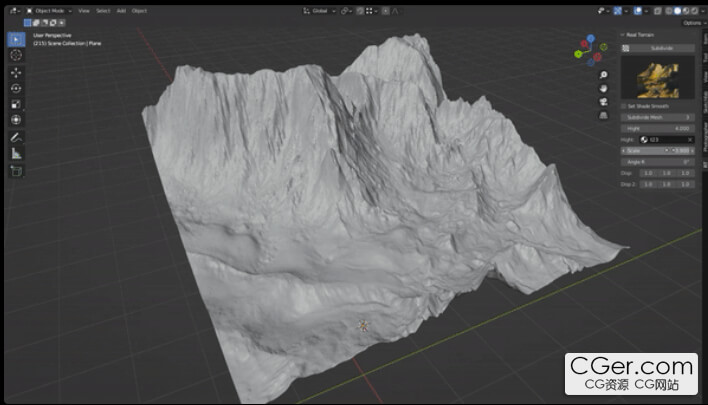
Task: Open the Object Mode dropdown
Action: click(49, 11)
